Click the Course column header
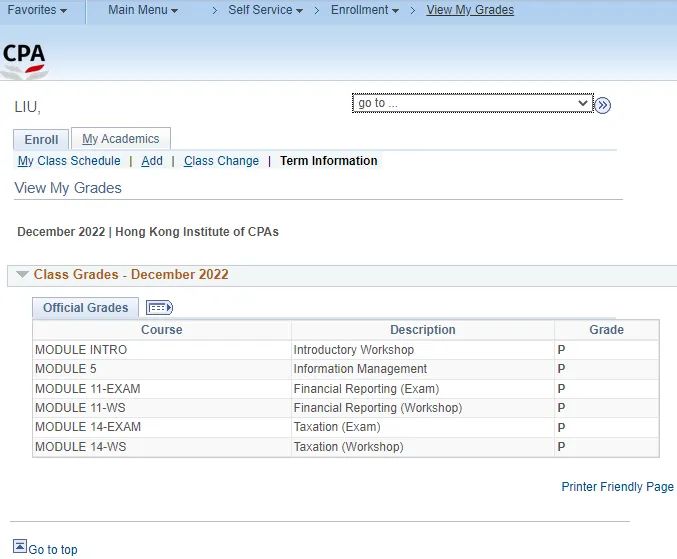This screenshot has width=677, height=559. coord(161,330)
